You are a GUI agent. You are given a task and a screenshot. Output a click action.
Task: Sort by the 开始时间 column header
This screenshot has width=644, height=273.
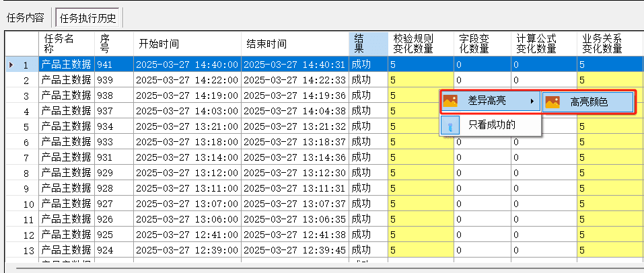point(187,44)
